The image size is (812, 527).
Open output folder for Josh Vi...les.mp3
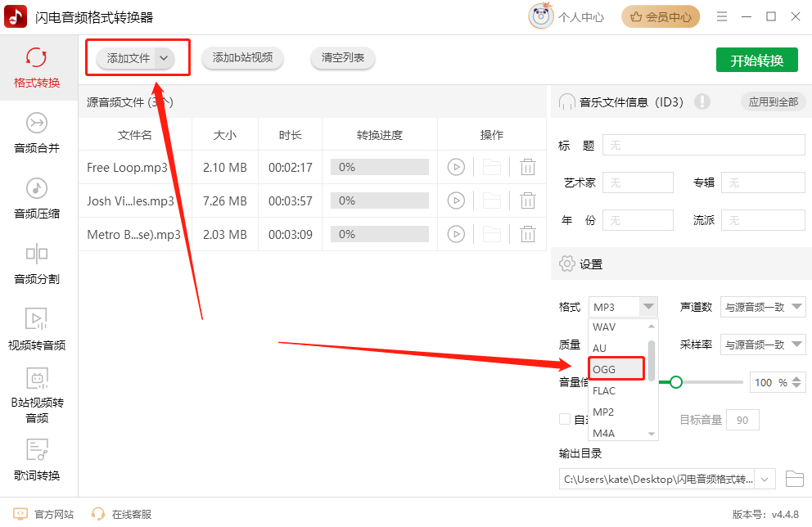491,200
